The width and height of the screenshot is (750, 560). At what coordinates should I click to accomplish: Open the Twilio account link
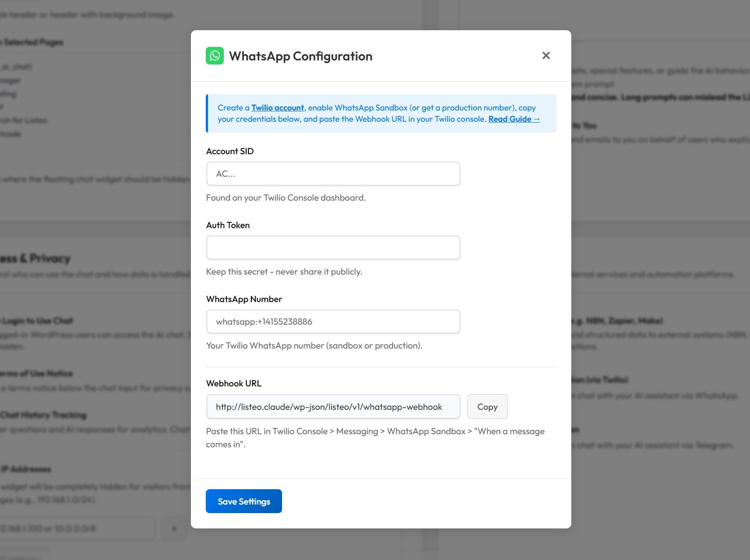(x=278, y=108)
